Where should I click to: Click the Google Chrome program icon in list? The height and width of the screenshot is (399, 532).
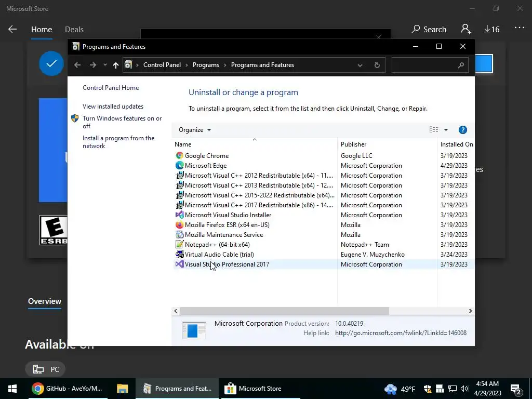[x=179, y=156]
